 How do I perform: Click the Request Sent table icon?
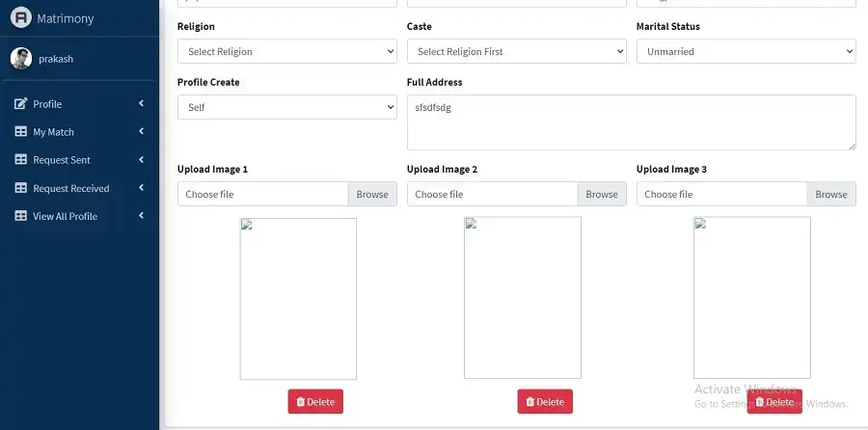[21, 160]
